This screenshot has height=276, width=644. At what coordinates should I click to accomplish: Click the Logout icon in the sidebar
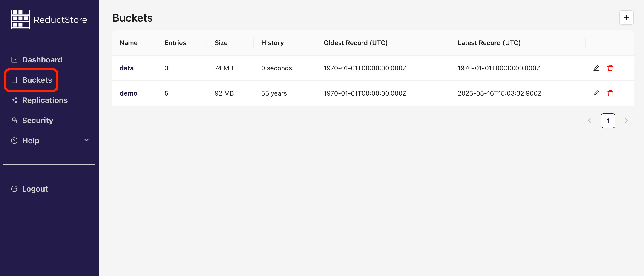(x=14, y=189)
